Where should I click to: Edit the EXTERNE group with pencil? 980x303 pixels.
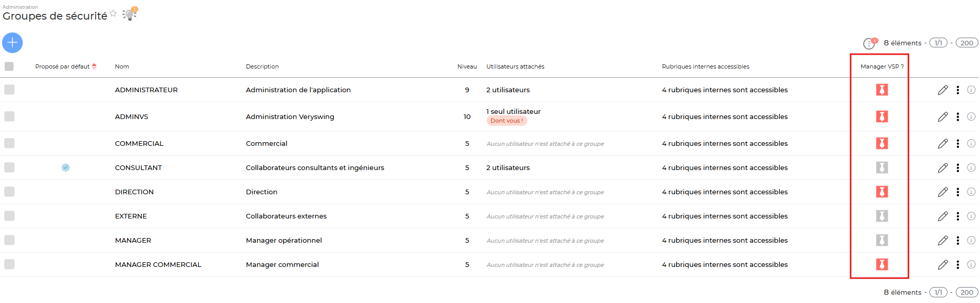tap(942, 216)
